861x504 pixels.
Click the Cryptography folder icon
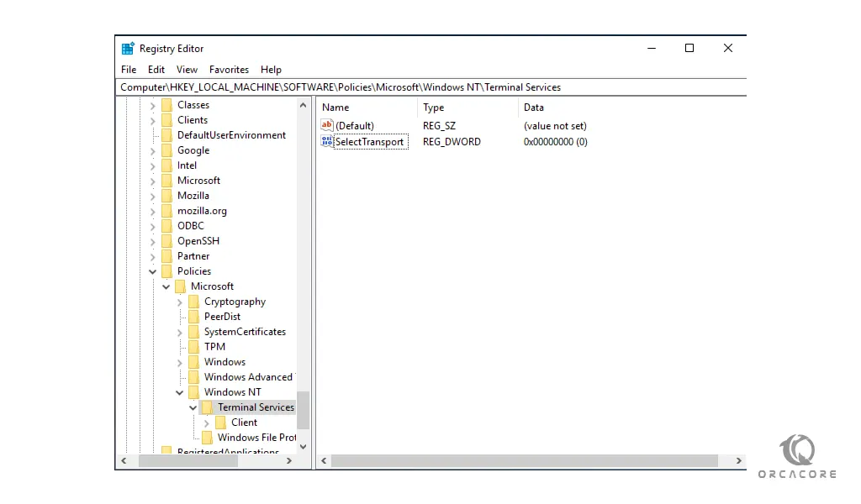194,302
